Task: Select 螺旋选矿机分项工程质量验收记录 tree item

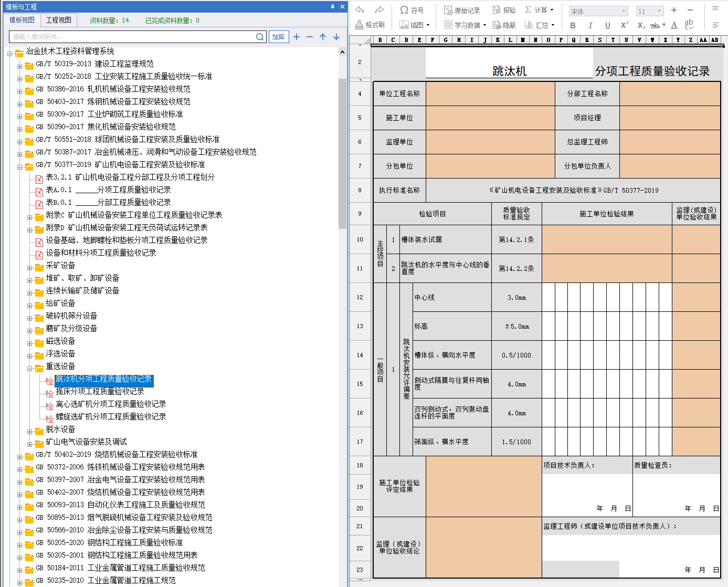Action: tap(111, 416)
